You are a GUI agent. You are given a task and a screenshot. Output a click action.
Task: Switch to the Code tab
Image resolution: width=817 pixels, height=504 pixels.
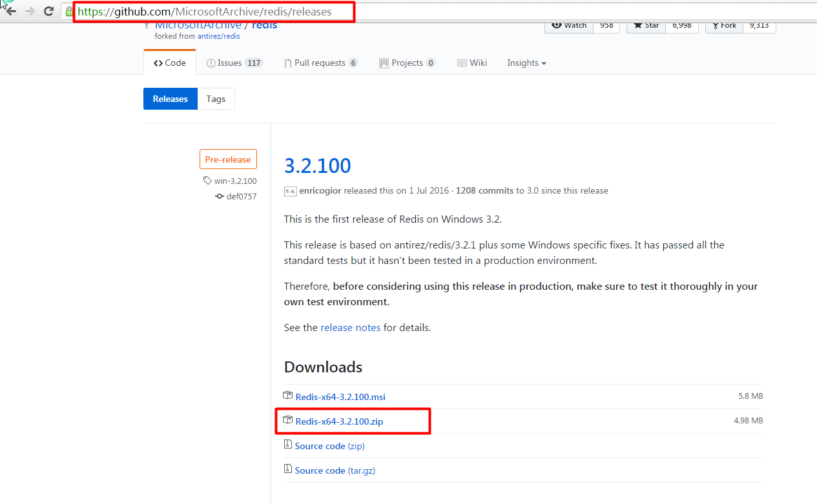170,63
